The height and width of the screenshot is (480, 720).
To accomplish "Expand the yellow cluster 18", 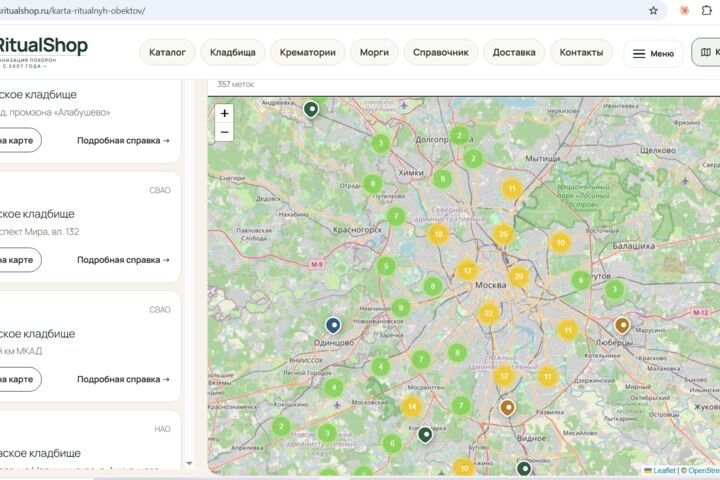I will 438,234.
